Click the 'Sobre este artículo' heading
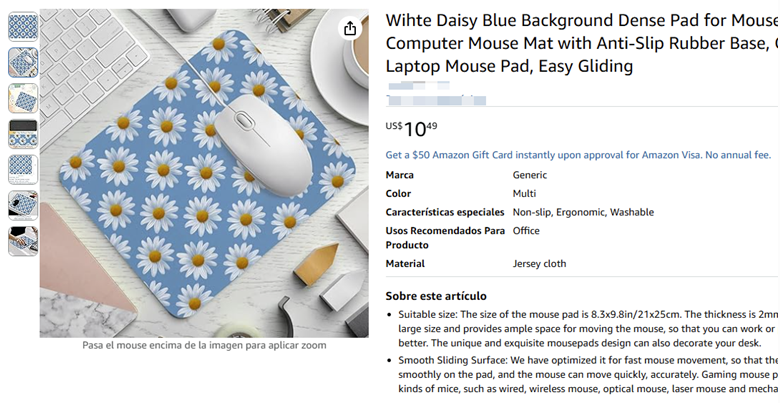This screenshot has height=403, width=780. pos(436,296)
